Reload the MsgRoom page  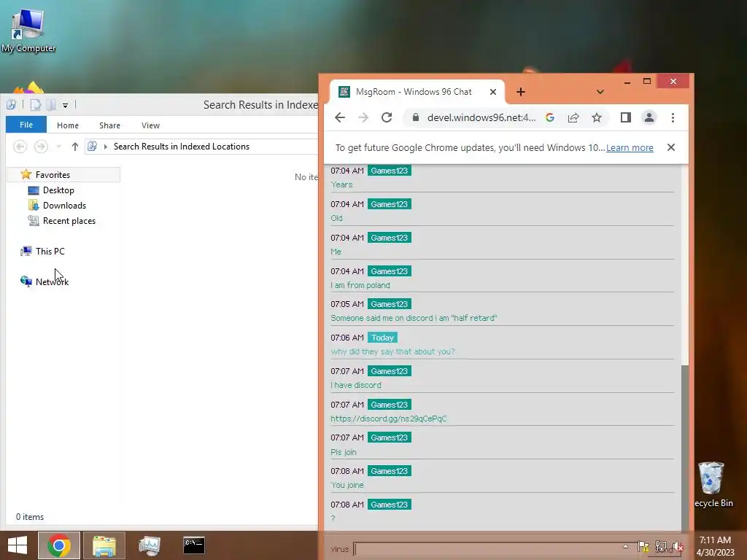click(x=387, y=117)
